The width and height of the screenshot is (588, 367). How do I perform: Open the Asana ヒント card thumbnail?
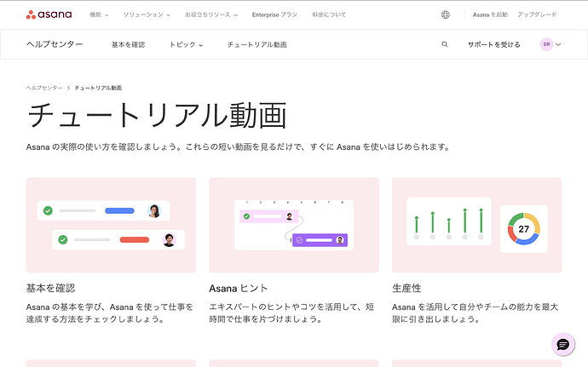click(x=294, y=225)
